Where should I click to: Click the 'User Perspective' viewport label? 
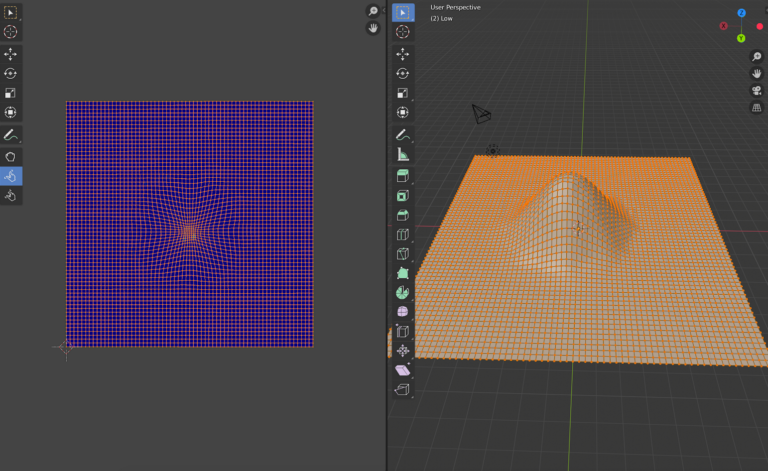click(x=455, y=7)
